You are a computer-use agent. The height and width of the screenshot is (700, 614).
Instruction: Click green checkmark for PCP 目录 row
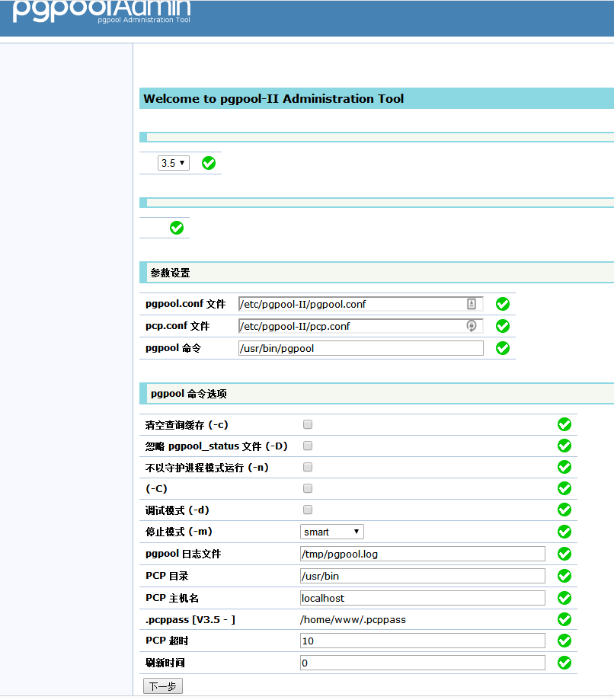click(x=564, y=576)
